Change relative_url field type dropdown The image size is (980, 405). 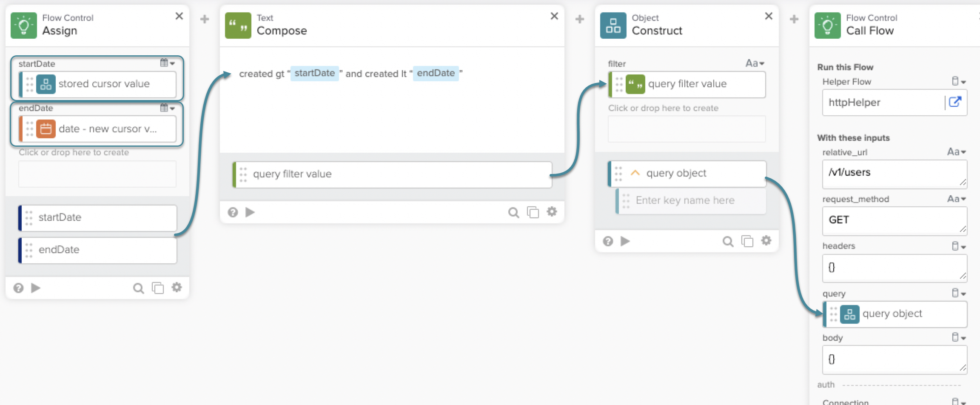coord(956,152)
